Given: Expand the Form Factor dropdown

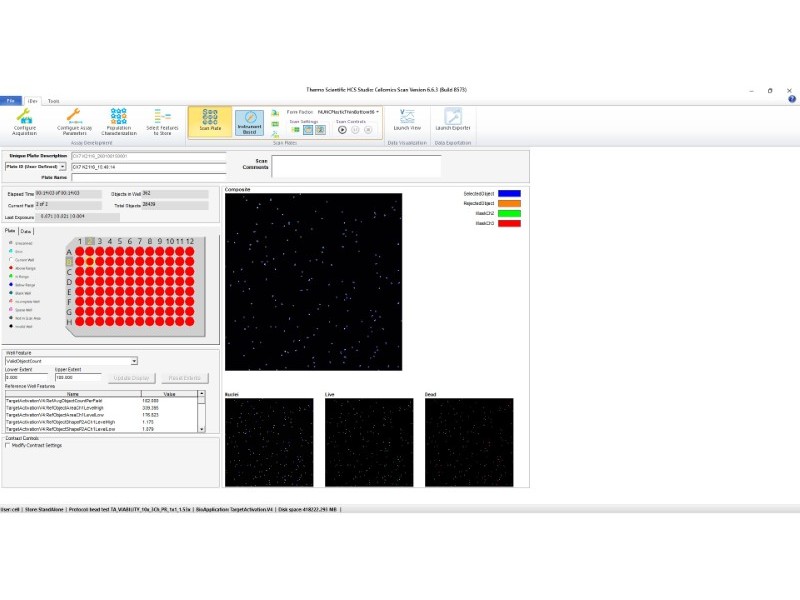Looking at the screenshot, I should tap(377, 111).
